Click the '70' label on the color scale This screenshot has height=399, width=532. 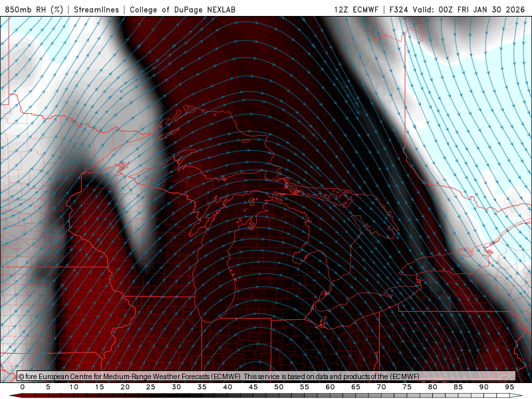pos(381,387)
